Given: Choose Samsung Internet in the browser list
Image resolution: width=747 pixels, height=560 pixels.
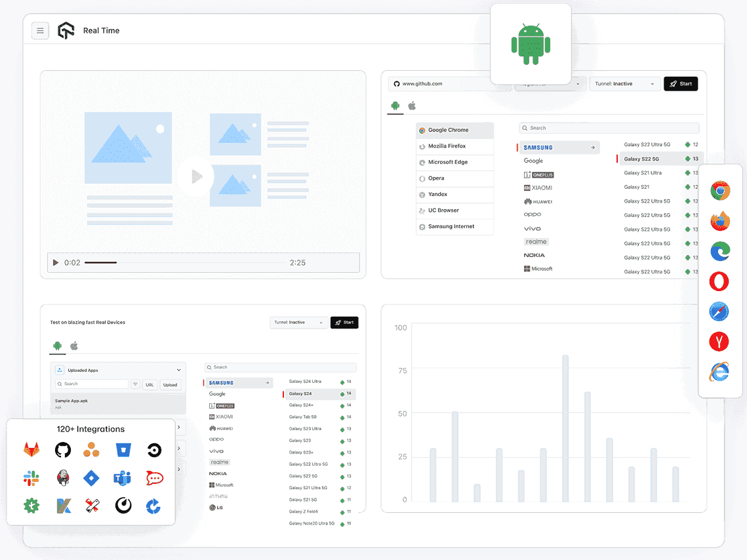Looking at the screenshot, I should point(455,227).
